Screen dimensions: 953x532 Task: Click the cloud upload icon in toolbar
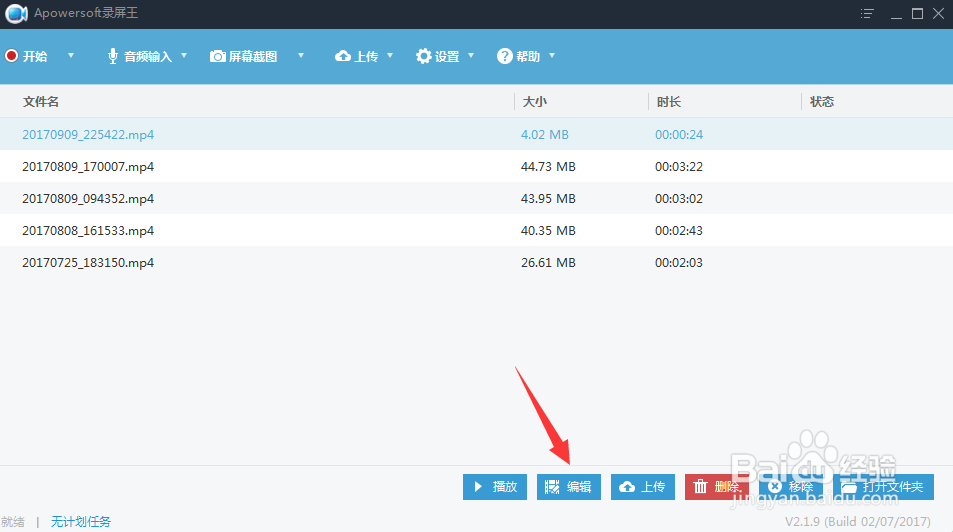343,56
